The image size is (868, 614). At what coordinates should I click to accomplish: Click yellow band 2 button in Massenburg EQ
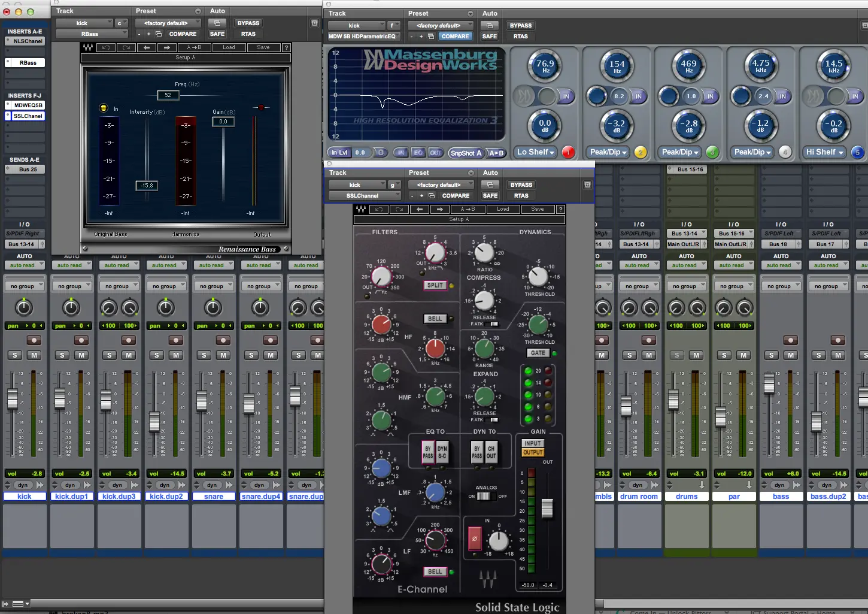pyautogui.click(x=640, y=152)
